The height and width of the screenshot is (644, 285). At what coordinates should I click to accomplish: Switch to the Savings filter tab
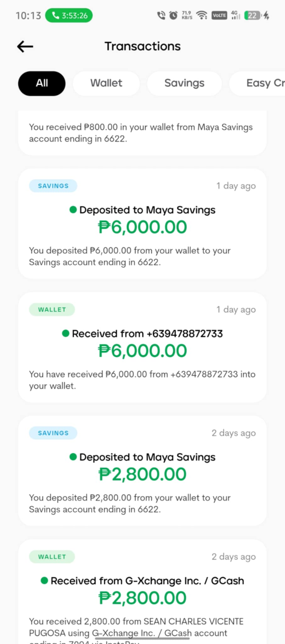coord(184,83)
